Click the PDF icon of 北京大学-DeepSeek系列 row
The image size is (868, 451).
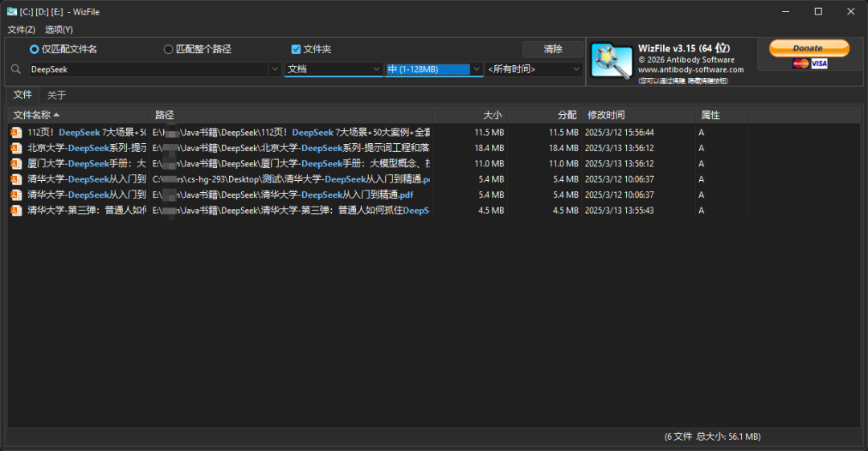click(x=17, y=148)
